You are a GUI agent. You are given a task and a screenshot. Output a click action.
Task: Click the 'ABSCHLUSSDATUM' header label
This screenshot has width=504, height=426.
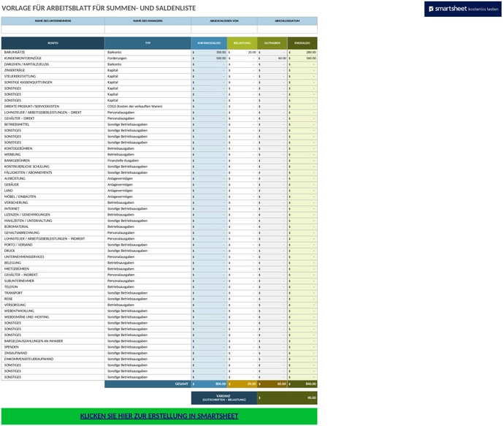click(287, 21)
